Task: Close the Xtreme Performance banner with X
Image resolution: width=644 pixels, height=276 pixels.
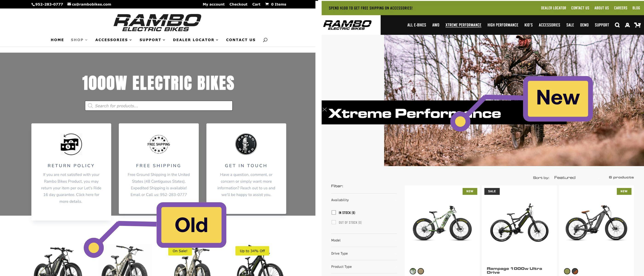Action: pos(325,109)
